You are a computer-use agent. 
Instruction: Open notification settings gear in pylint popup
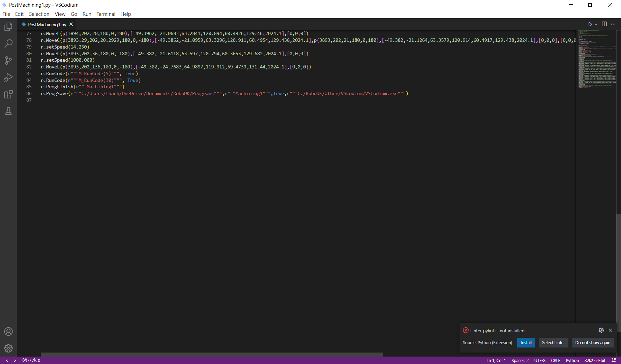click(x=601, y=330)
